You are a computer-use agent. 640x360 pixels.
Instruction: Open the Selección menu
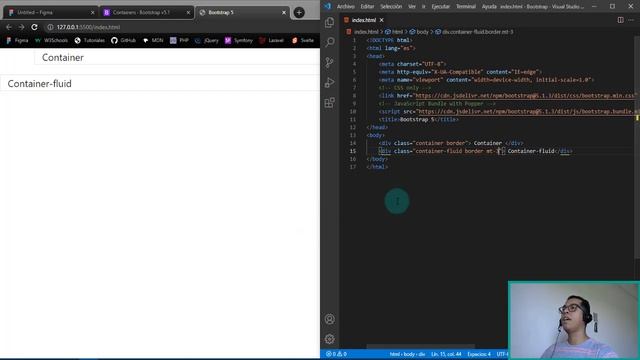391,7
